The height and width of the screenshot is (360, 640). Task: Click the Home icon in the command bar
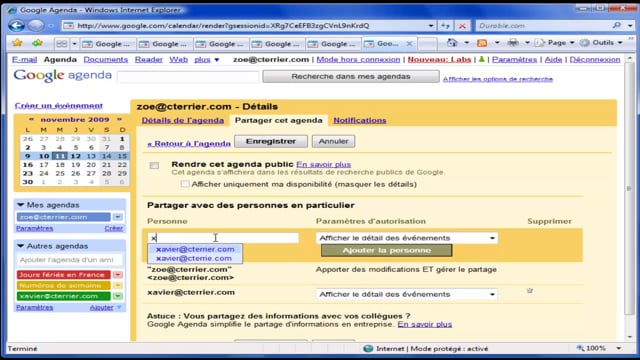[452, 42]
